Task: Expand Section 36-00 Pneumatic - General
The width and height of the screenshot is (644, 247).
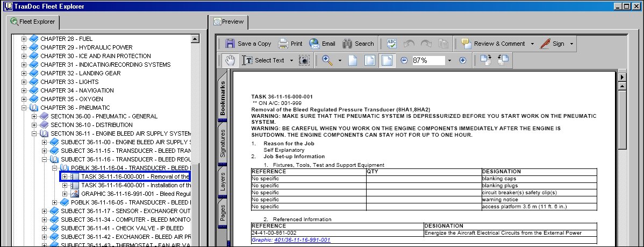Action: click(34, 116)
